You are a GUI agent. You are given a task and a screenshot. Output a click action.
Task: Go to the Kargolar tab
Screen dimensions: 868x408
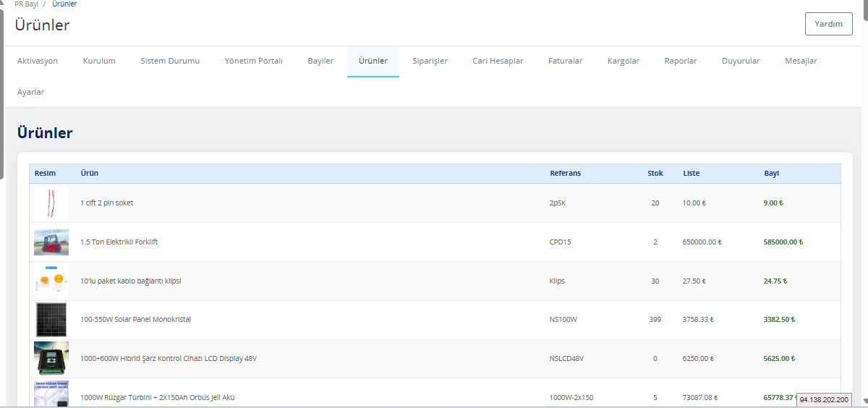(624, 61)
